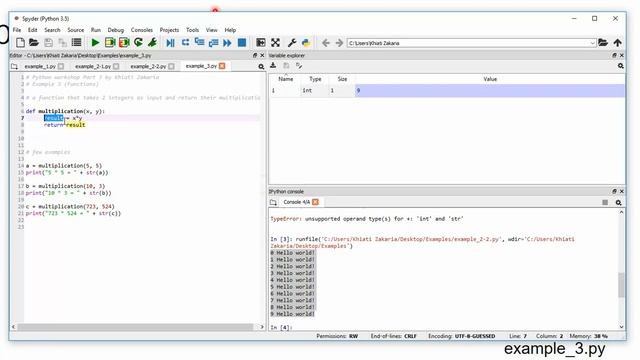Step out of the current function
The height and width of the screenshot is (360, 640).
pyautogui.click(x=213, y=42)
